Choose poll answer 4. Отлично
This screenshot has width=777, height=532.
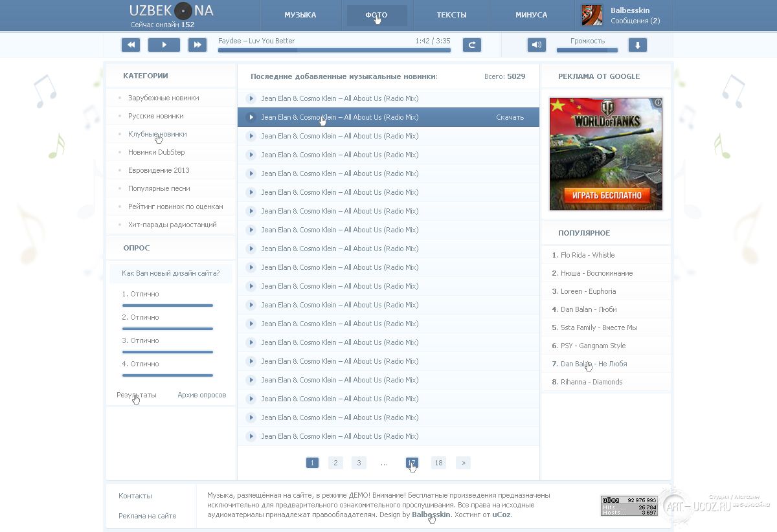pyautogui.click(x=141, y=364)
